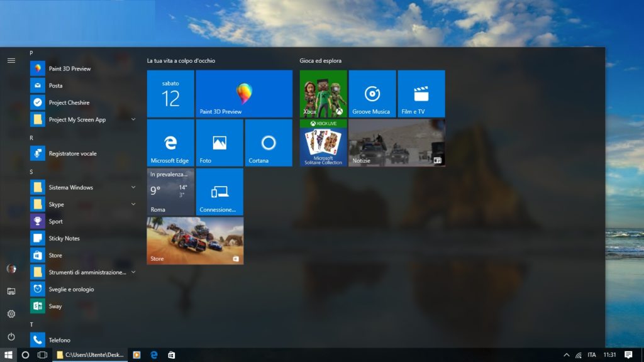Click 'Gioca ed esplora' group heading
Viewport: 644px width, 362px height.
pyautogui.click(x=320, y=61)
